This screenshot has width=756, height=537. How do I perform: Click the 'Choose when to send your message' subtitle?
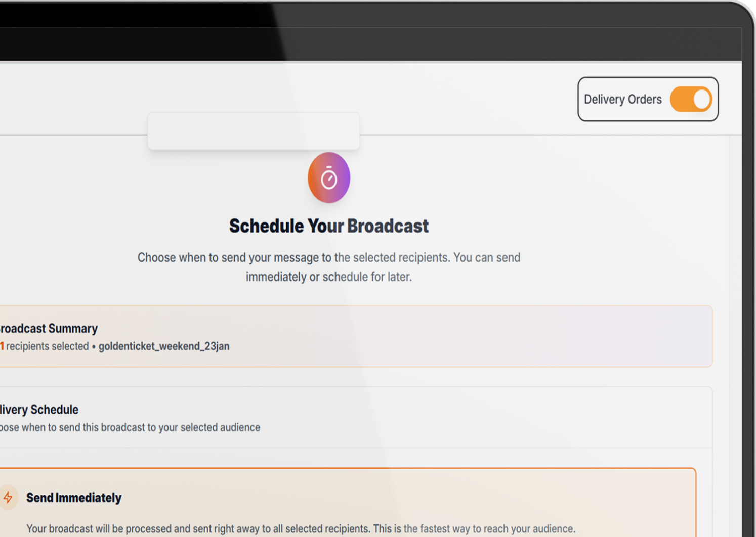pos(329,258)
